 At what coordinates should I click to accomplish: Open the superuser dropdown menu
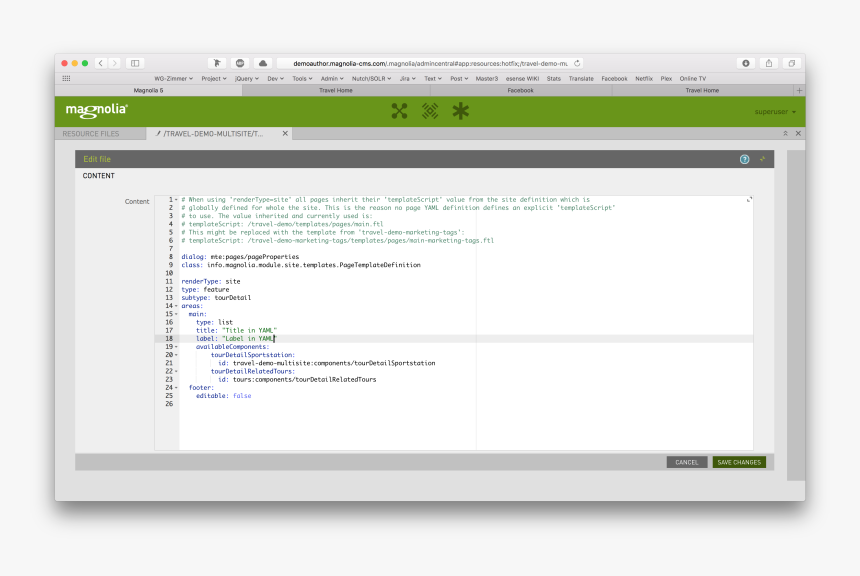click(775, 111)
